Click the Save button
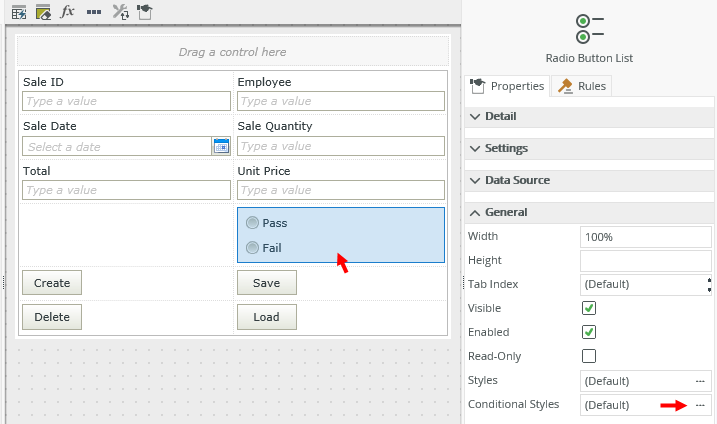717x424 pixels. 266,283
